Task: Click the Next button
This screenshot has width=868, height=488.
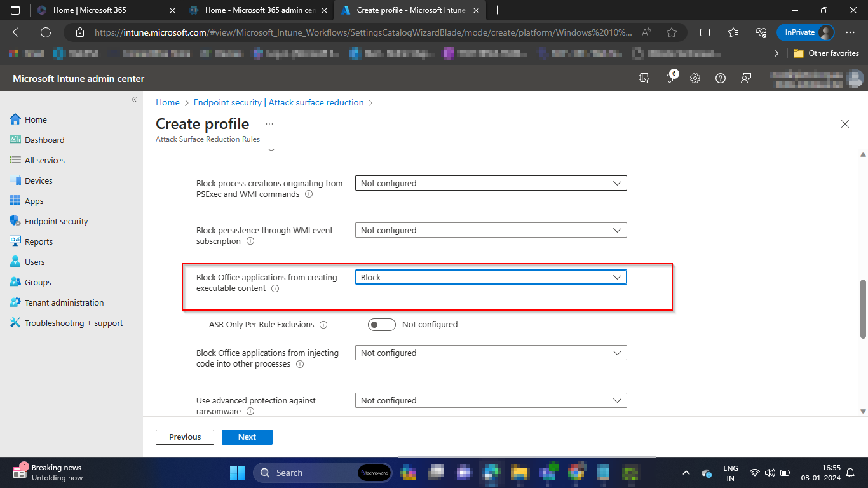Action: tap(247, 437)
